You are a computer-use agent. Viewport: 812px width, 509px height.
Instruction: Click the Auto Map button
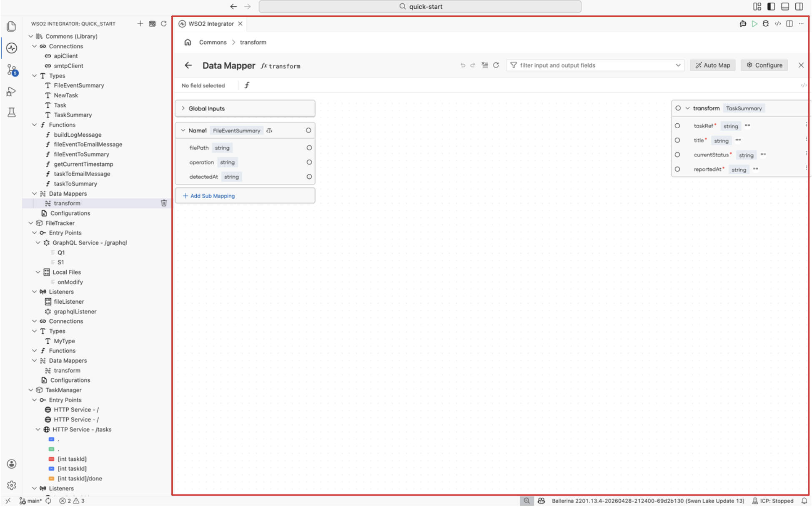(x=713, y=65)
